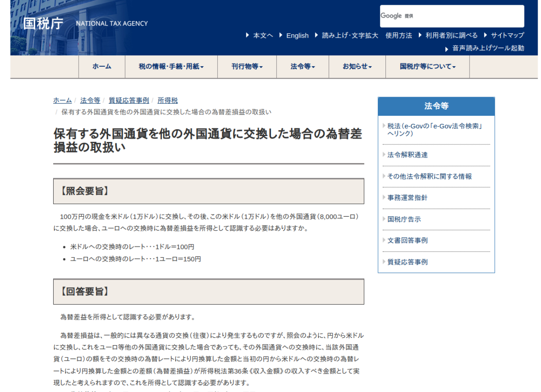Viewport: 541px width, 392px height.
Task: Click the arrow icon before 利用者別に調べる
Action: point(420,35)
